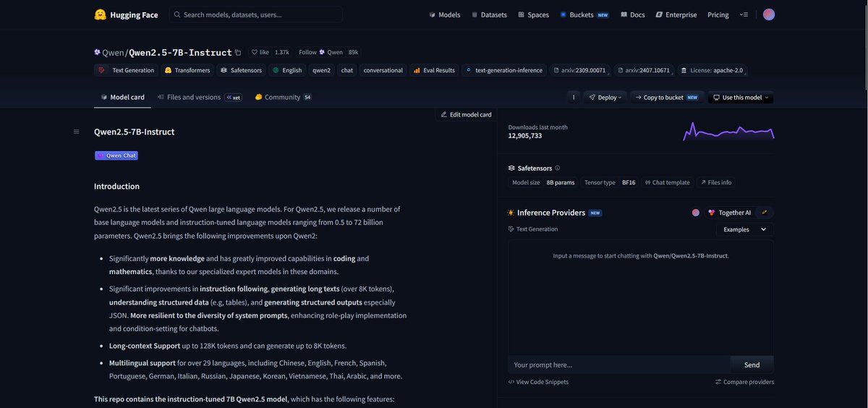Open the Files info link

[x=716, y=182]
